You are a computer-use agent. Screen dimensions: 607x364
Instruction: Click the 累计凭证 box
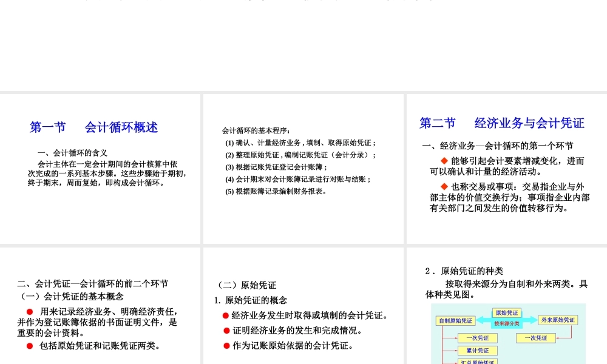(477, 350)
